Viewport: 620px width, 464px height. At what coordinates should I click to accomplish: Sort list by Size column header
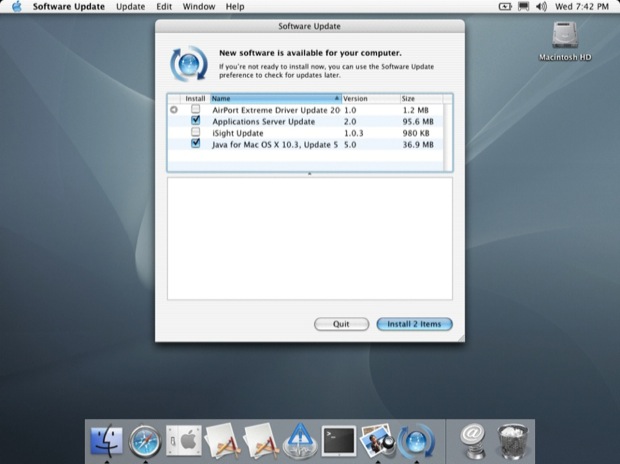click(422, 98)
